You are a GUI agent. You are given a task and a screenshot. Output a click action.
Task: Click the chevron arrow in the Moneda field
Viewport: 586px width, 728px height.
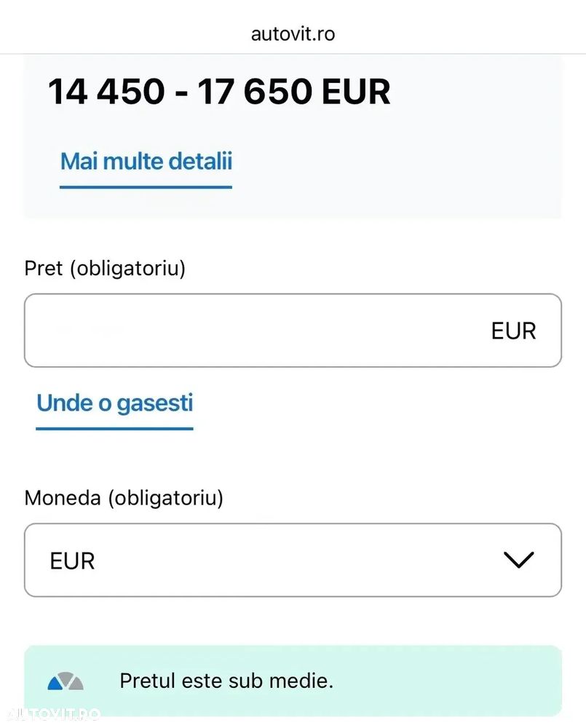tap(518, 560)
